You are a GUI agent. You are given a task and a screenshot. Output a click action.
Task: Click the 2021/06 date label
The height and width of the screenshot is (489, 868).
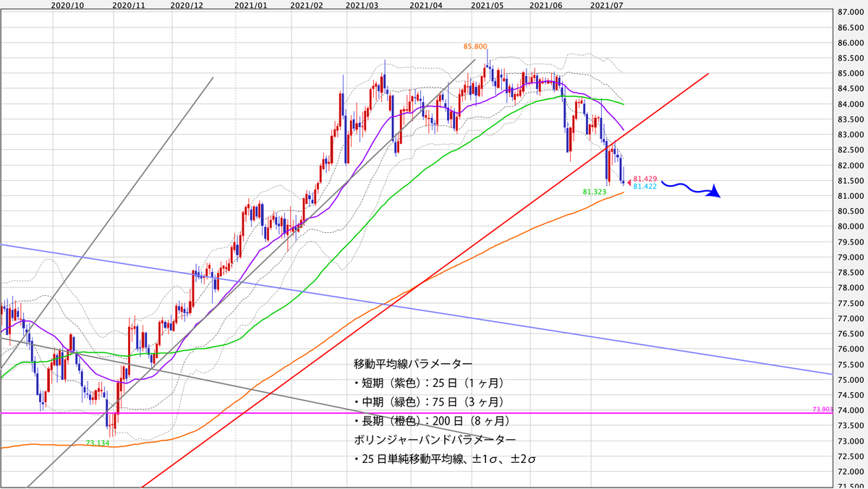click(545, 4)
